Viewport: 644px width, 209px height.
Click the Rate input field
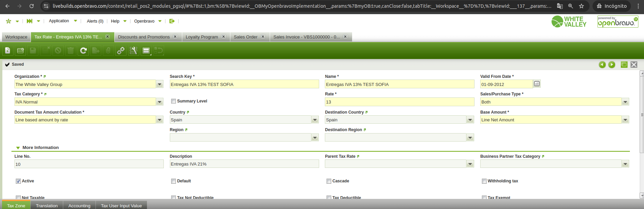[x=400, y=102]
